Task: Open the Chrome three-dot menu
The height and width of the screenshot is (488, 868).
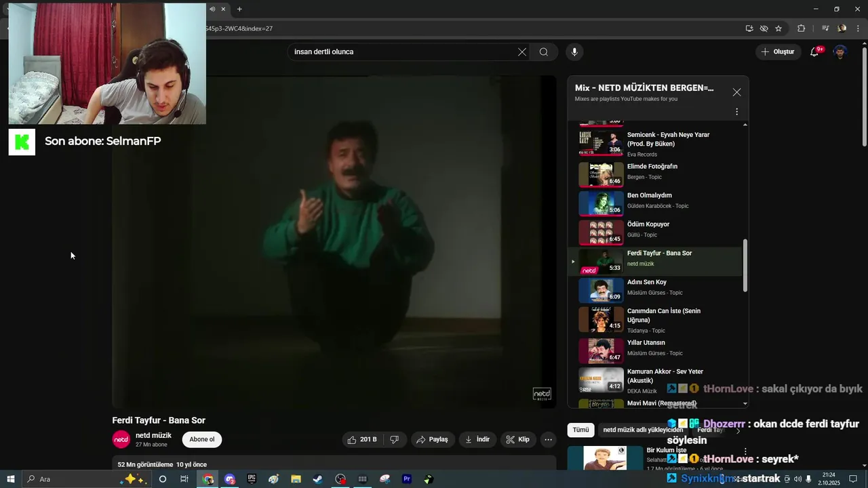Action: pos(858,28)
